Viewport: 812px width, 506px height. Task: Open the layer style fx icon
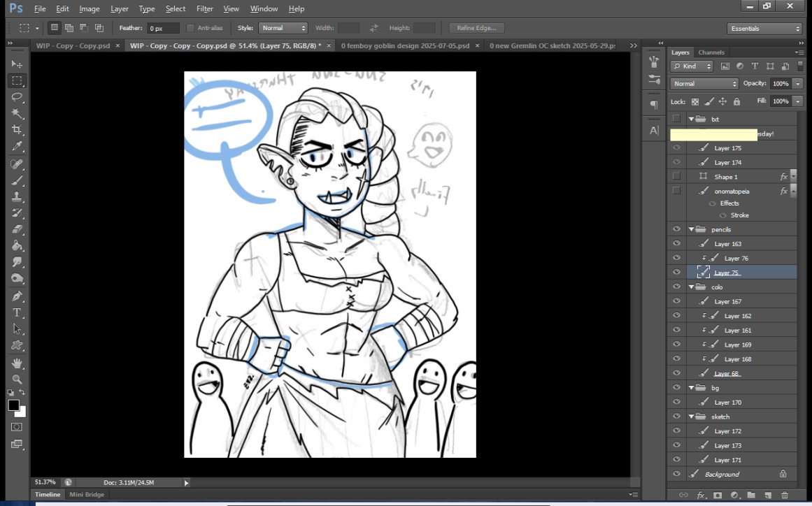tap(701, 495)
